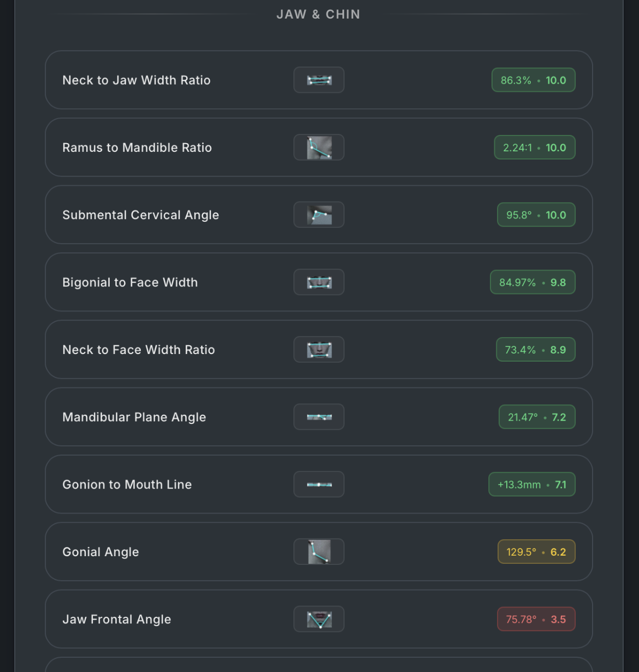
Task: Click the yellow 129.5° Gonial Angle badge
Action: [x=536, y=552]
